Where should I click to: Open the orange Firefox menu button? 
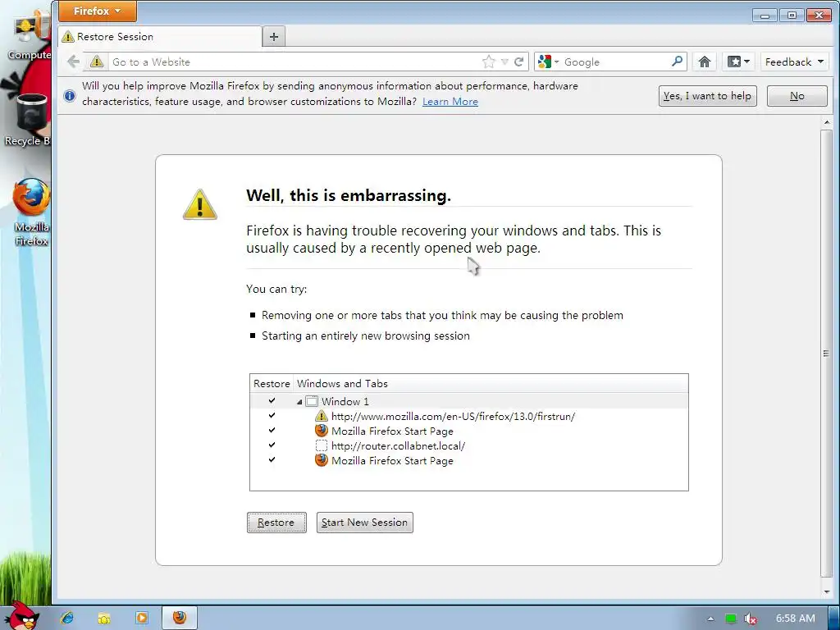click(97, 11)
